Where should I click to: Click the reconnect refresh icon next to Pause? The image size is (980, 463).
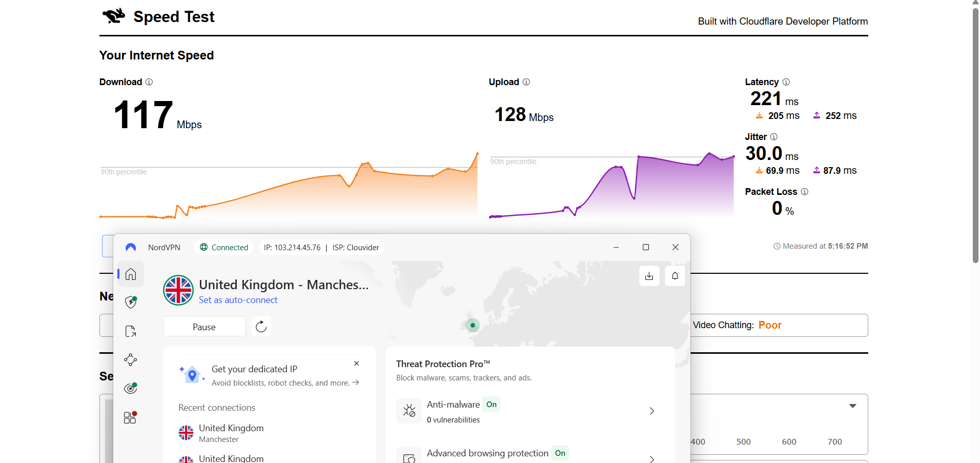(261, 326)
